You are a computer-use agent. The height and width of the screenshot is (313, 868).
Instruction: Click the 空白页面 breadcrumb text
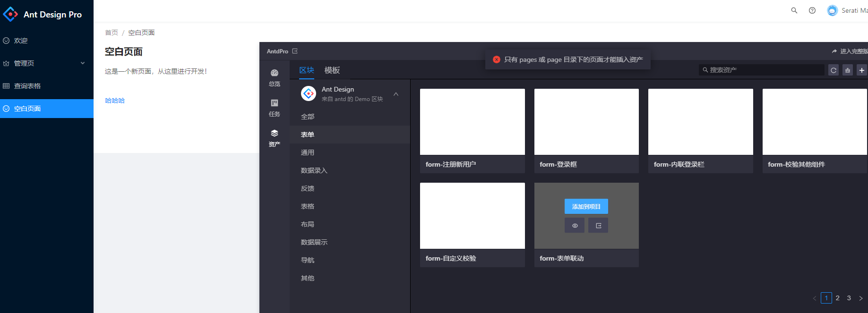pyautogui.click(x=141, y=33)
